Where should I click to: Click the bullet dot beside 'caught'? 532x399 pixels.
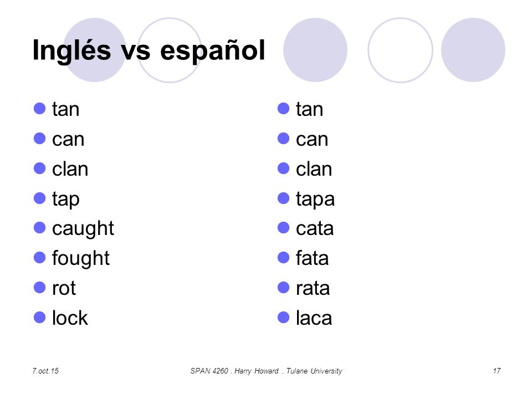click(x=40, y=228)
